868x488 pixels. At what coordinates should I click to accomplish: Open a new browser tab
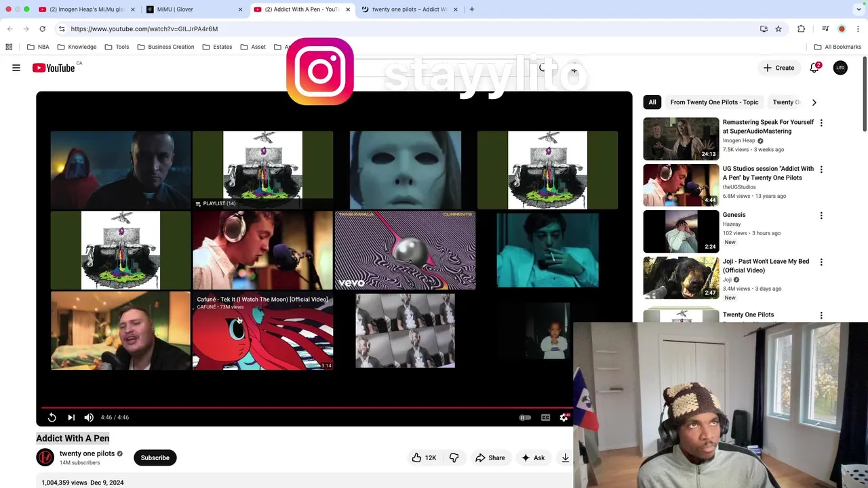[472, 9]
